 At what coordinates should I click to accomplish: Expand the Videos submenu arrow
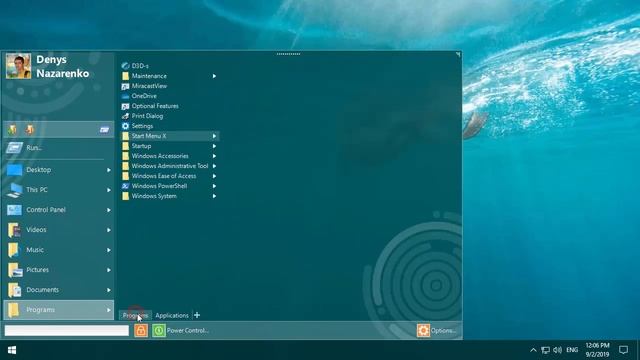tap(109, 230)
